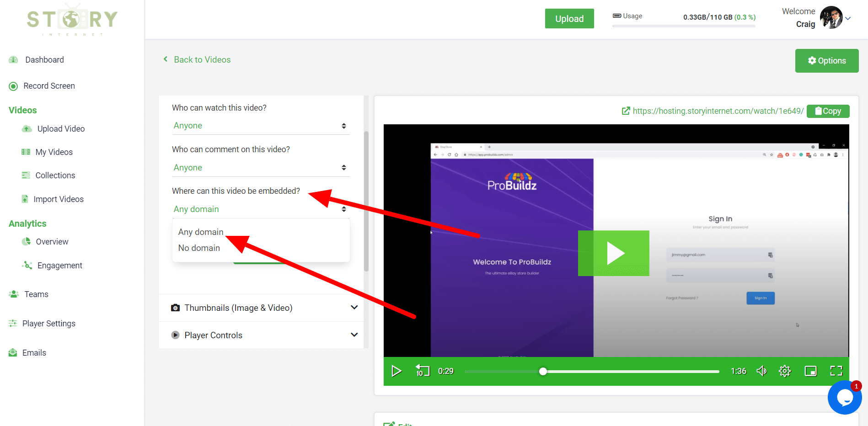
Task: Click the Dashboard gauge icon
Action: 13,60
